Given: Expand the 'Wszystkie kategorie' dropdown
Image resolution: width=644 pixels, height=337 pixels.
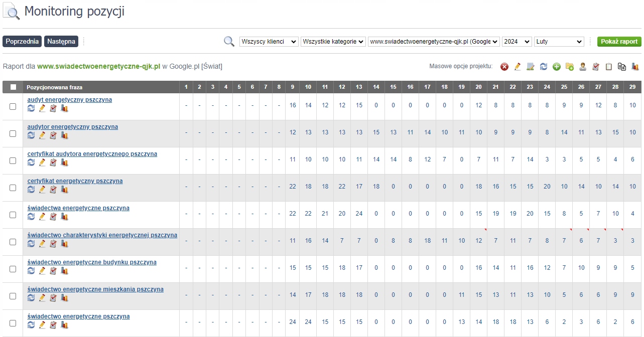Looking at the screenshot, I should 333,42.
